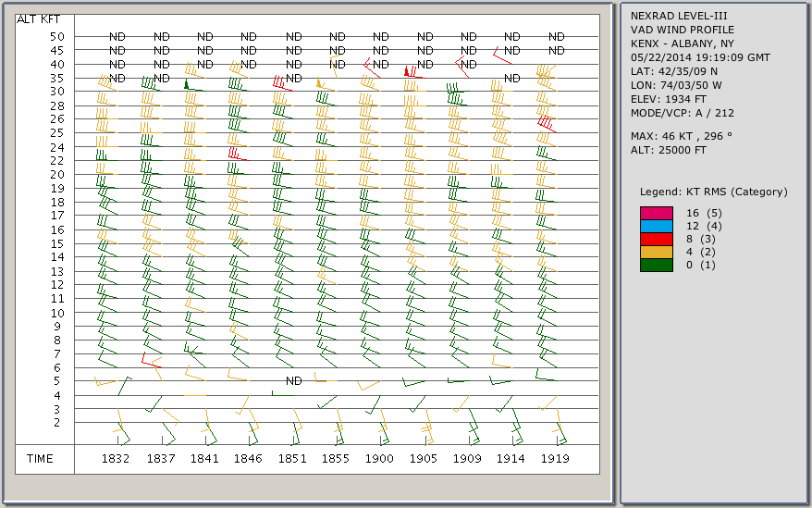Viewport: 812px width, 508px height.
Task: Pick the orange 4 (2) legend swatch
Action: point(656,252)
